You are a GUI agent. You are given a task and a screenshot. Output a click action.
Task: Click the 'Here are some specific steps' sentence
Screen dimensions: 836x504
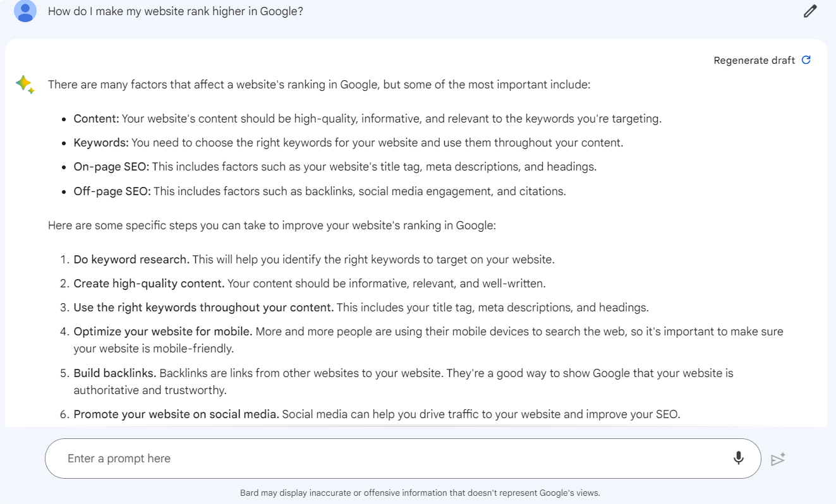[272, 225]
